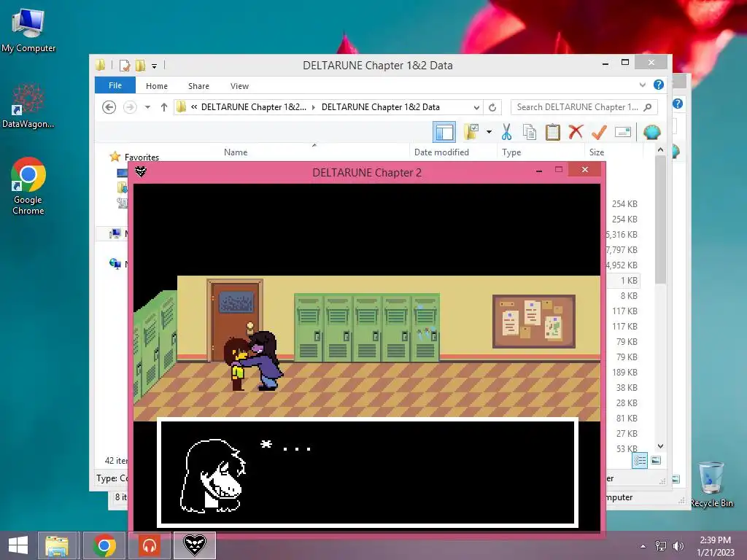Open the recent locations dropdown
The width and height of the screenshot is (747, 560).
[147, 107]
